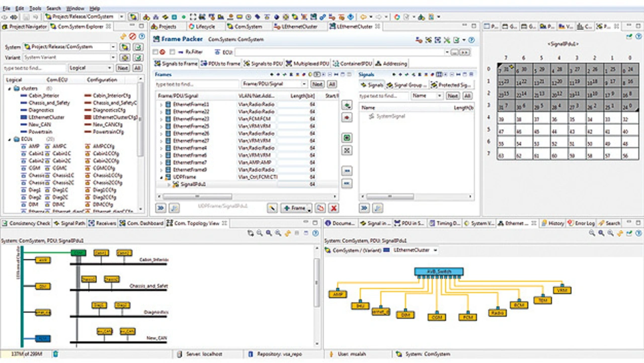Image resolution: width=644 pixels, height=363 pixels.
Task: Click the add Frame button
Action: coord(294,208)
